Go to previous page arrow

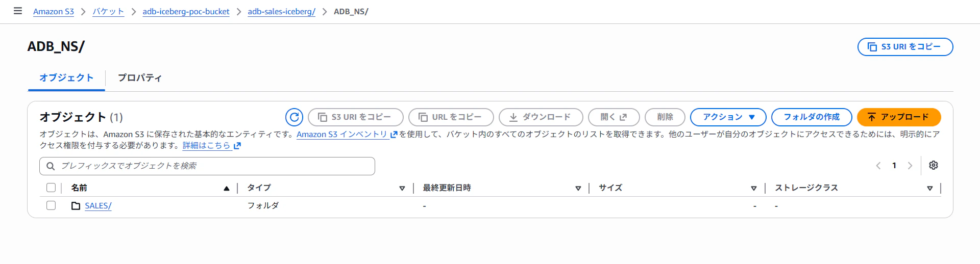point(878,166)
